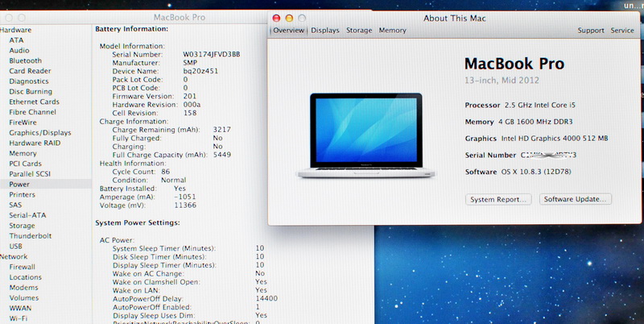Select ATA in the Hardware sidebar
Image resolution: width=644 pixels, height=324 pixels.
(16, 39)
